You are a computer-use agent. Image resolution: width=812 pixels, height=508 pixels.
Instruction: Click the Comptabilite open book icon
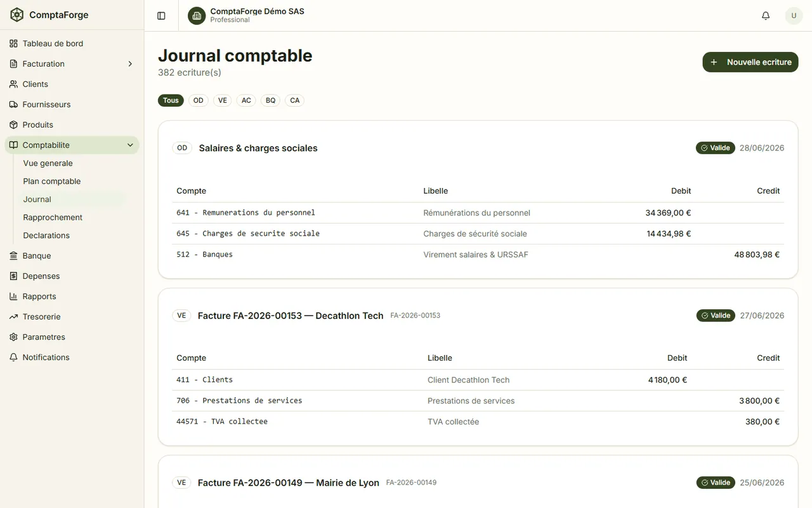[x=14, y=145]
